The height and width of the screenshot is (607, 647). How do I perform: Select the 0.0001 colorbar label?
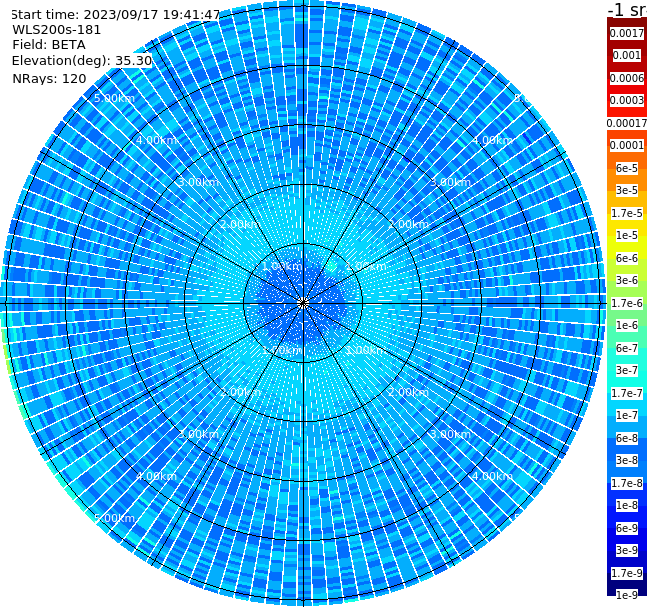(626, 145)
